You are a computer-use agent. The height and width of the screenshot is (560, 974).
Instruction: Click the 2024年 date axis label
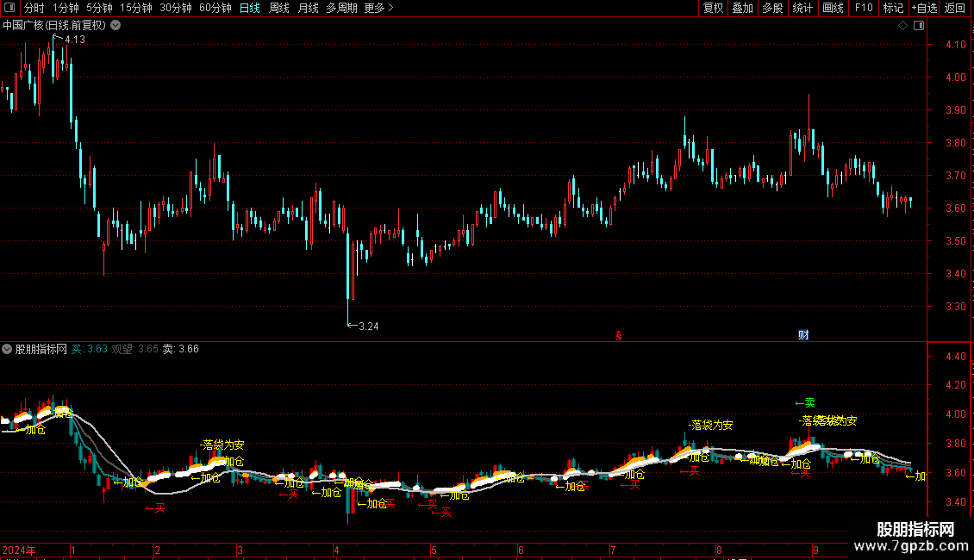point(19,550)
